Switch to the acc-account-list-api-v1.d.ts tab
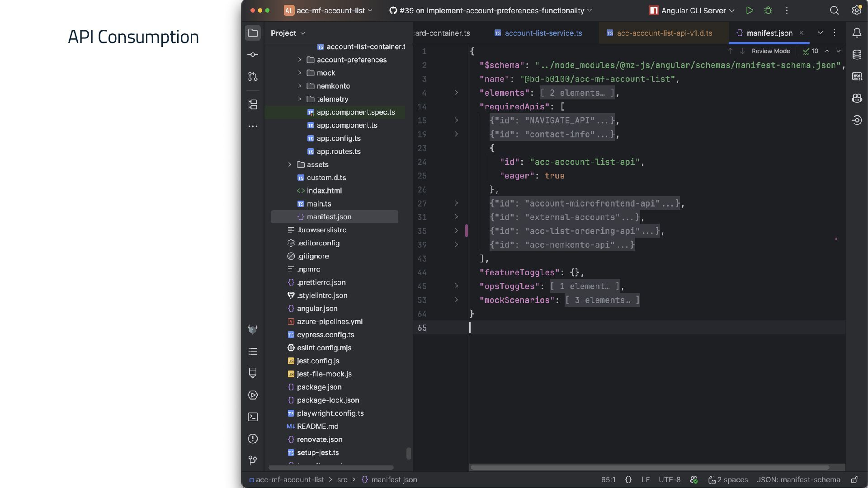 664,33
